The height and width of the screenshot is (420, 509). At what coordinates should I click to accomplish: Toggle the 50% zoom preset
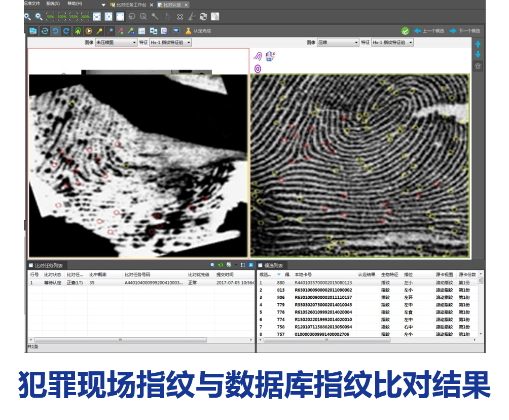click(50, 17)
